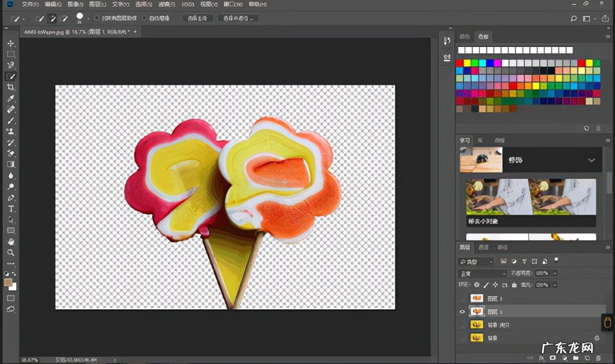Select the Crop tool
Screen dimensions: 615x364
tap(11, 87)
